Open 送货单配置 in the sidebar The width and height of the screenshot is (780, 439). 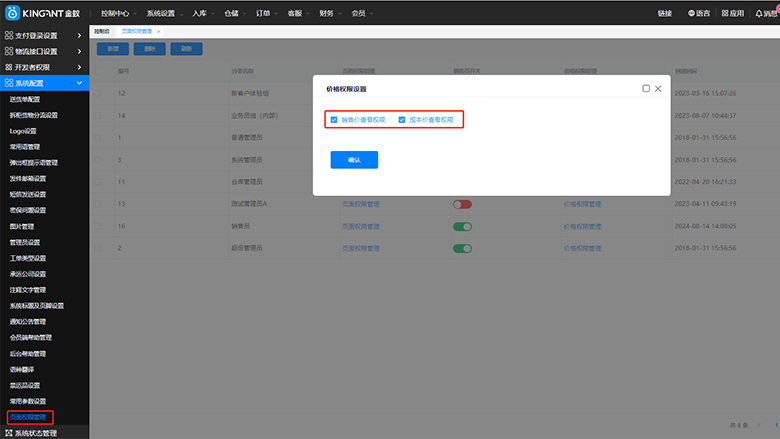(x=25, y=99)
